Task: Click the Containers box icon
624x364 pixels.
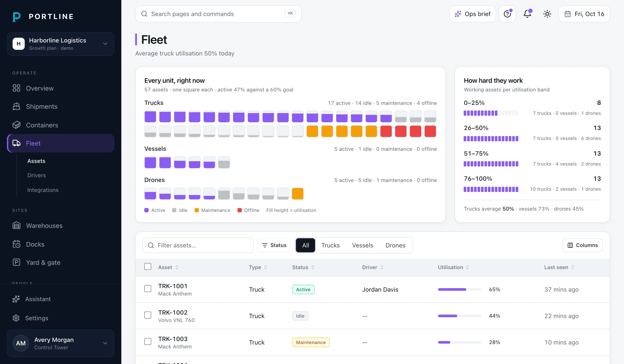Action: tap(16, 125)
